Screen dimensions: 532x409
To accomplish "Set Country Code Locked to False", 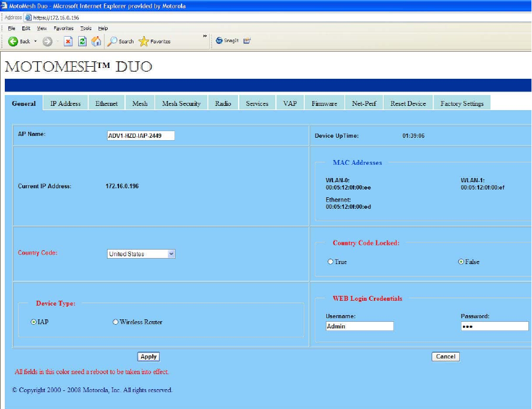I will [460, 262].
